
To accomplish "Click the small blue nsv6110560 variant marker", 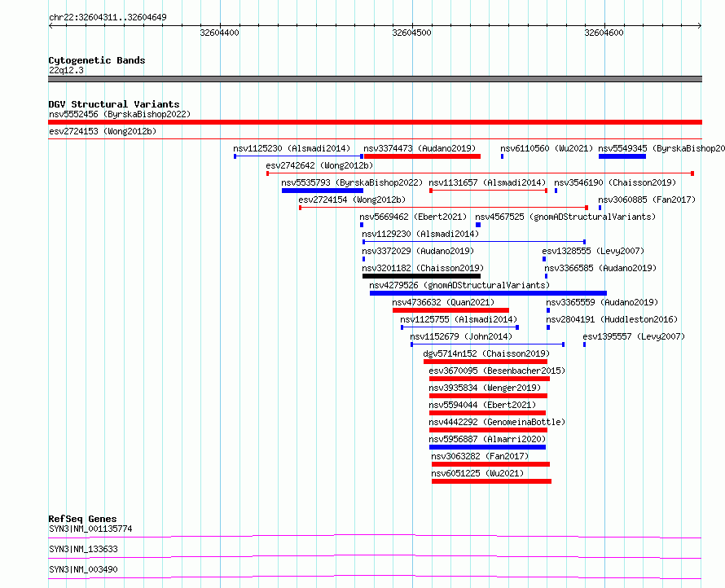I will pyautogui.click(x=502, y=156).
